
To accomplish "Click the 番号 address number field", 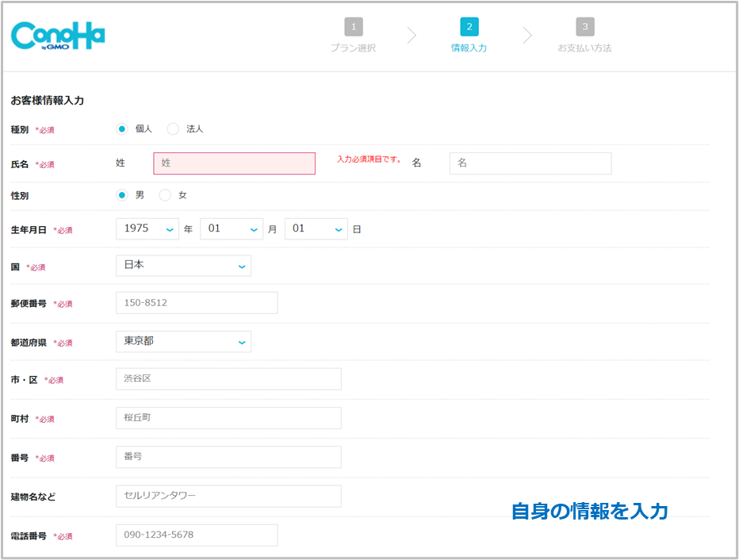I will [x=228, y=457].
